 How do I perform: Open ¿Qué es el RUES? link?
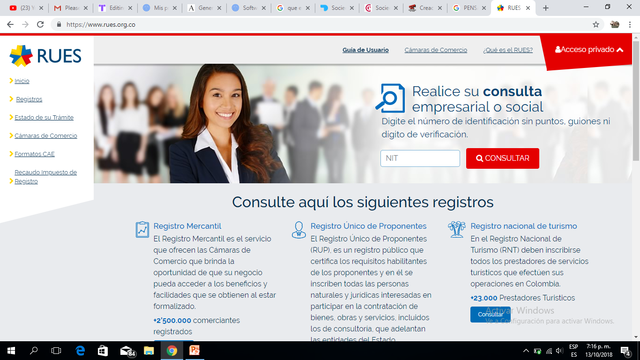(508, 50)
